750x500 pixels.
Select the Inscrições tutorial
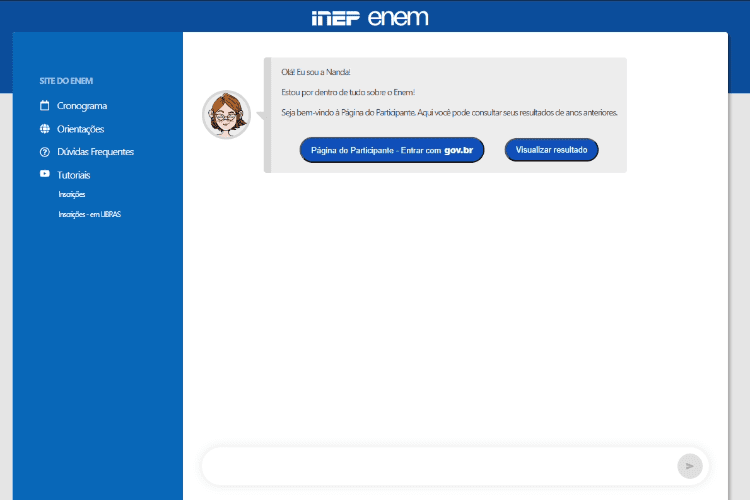72,194
